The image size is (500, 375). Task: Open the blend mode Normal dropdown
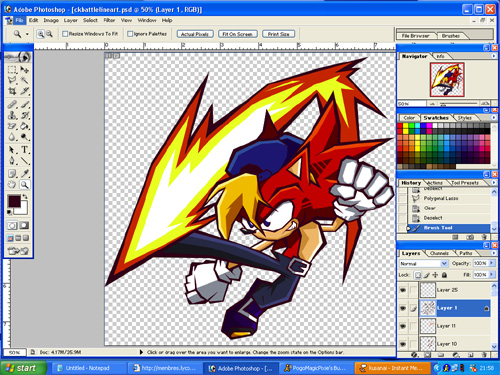coord(423,263)
